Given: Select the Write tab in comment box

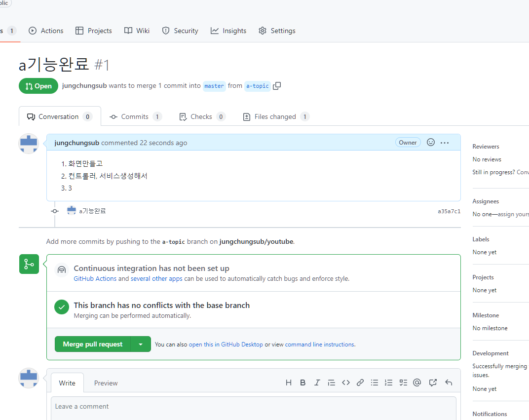Looking at the screenshot, I should 67,383.
